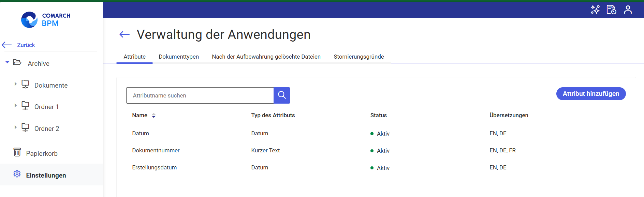The height and width of the screenshot is (197, 644).
Task: Click Aktiv status in Erstellungsdatum row
Action: 380,168
